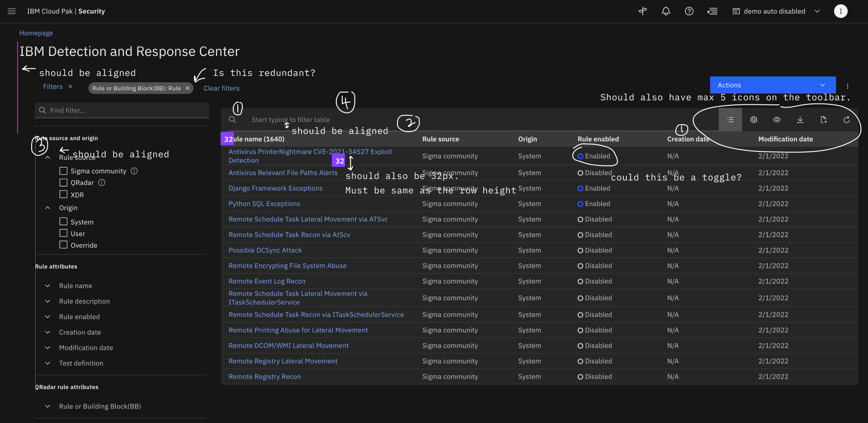Screen dimensions: 868x423
Task: Sort by Origin column header
Action: (528, 139)
